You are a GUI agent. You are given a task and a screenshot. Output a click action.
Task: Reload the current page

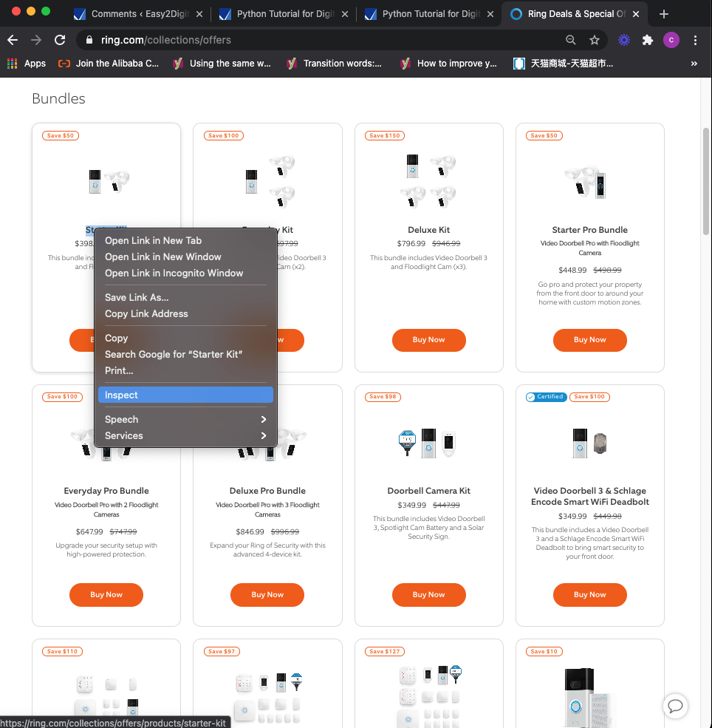60,40
